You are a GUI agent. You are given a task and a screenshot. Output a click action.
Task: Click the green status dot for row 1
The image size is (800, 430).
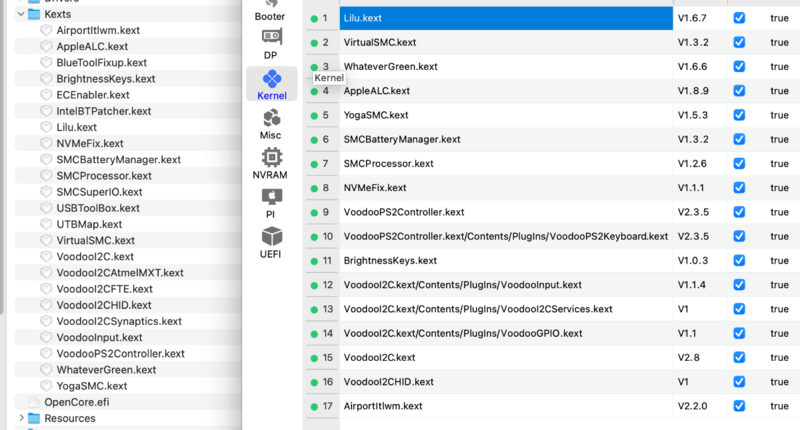point(314,19)
